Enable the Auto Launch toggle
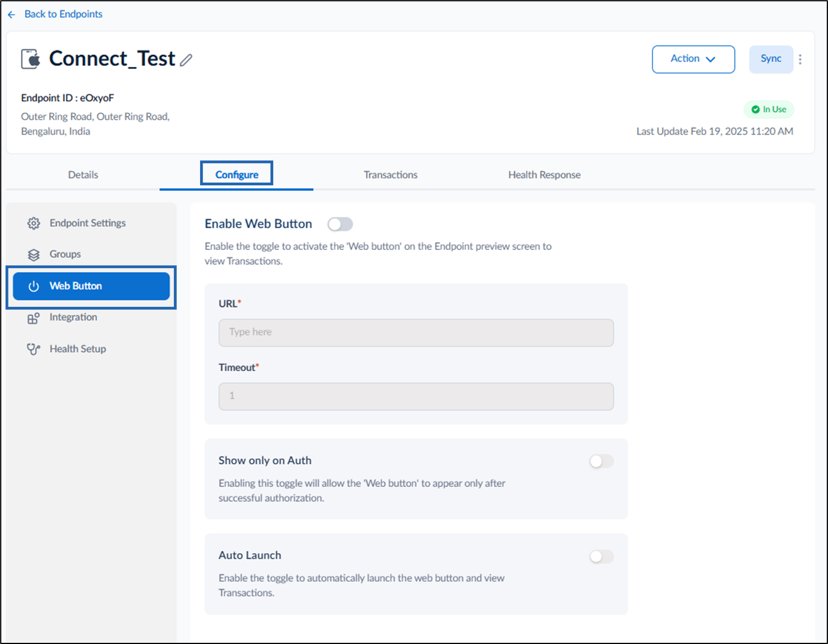 click(602, 556)
